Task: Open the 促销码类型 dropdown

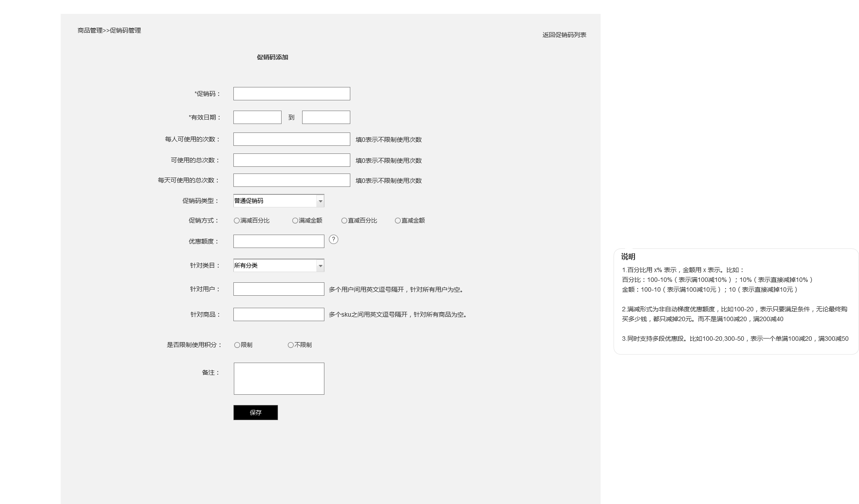Action: (320, 201)
